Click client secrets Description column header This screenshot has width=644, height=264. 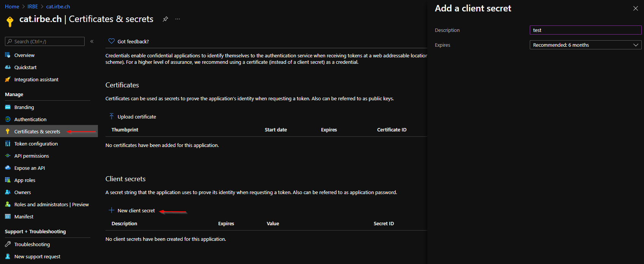pos(124,223)
